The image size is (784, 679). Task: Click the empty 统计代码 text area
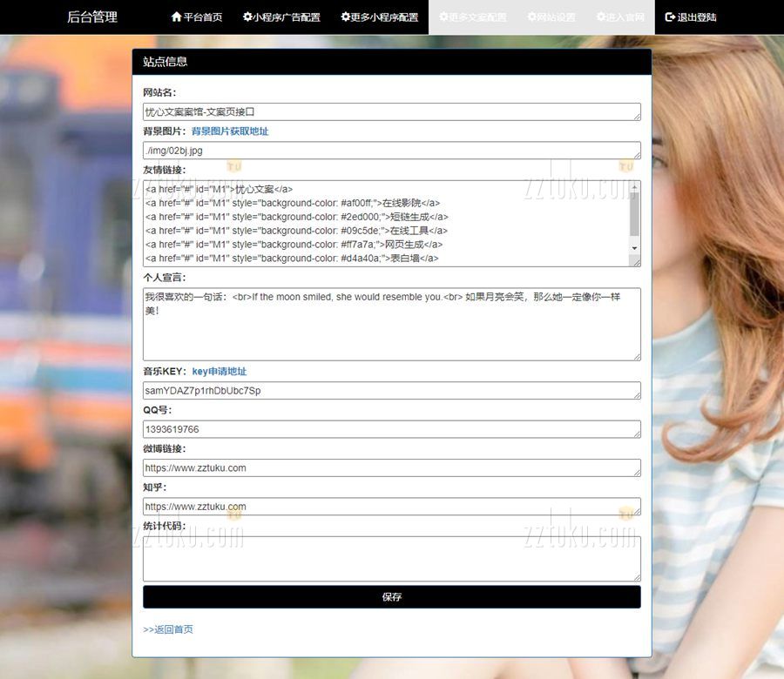pyautogui.click(x=391, y=558)
